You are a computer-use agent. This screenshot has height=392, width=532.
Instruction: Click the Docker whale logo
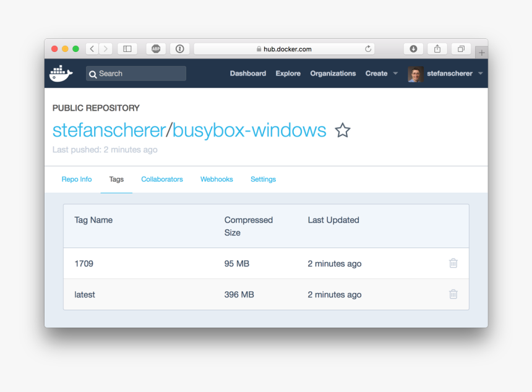[x=60, y=73]
